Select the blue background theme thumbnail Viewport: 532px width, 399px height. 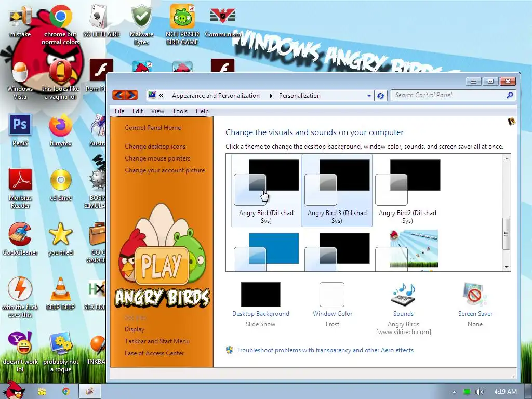(267, 251)
